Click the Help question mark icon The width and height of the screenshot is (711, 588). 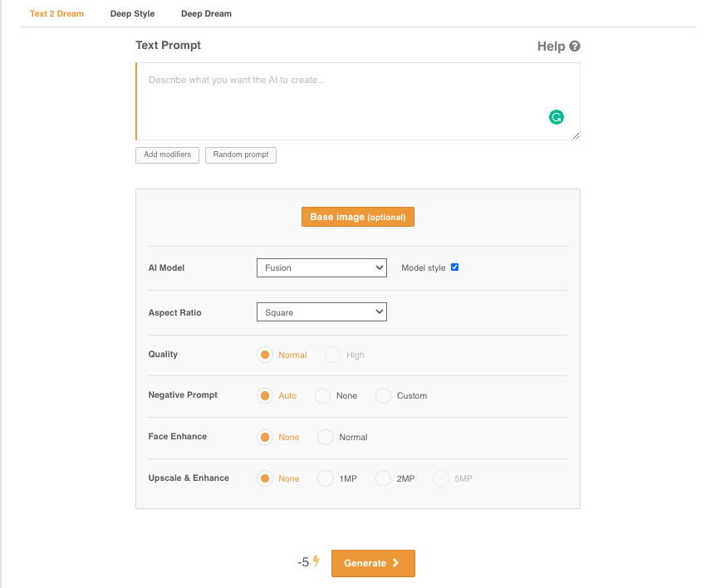[575, 47]
